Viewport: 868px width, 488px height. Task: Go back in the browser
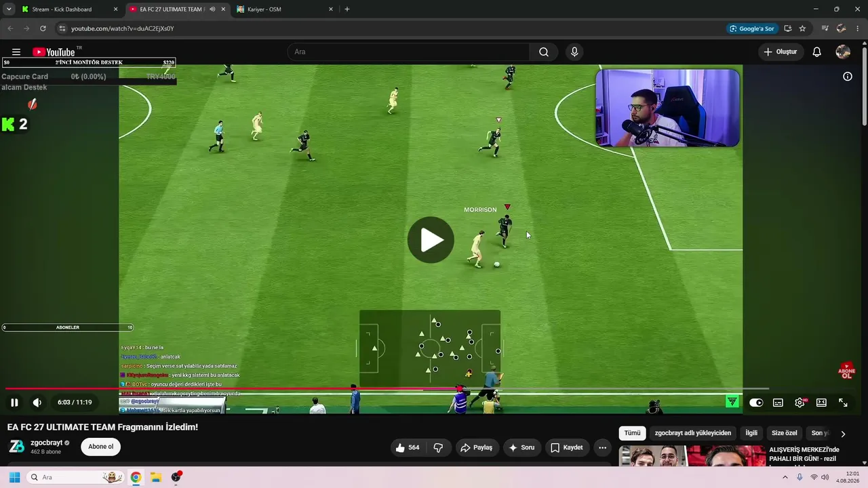point(10,28)
